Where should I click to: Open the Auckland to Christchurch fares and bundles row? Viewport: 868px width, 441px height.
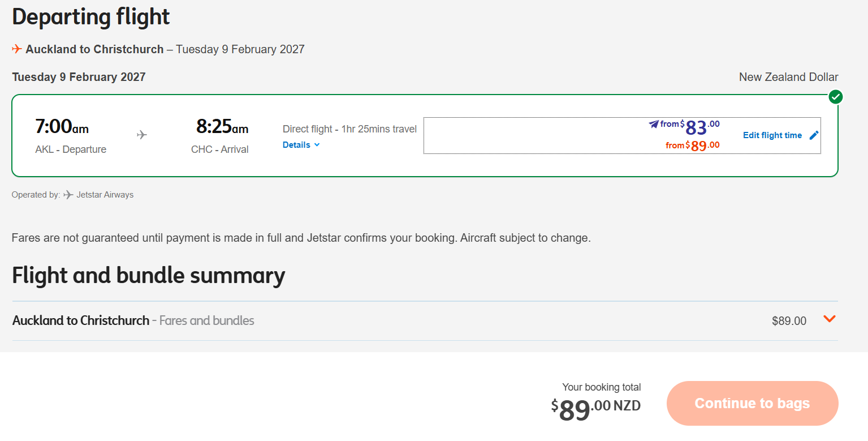(x=425, y=320)
